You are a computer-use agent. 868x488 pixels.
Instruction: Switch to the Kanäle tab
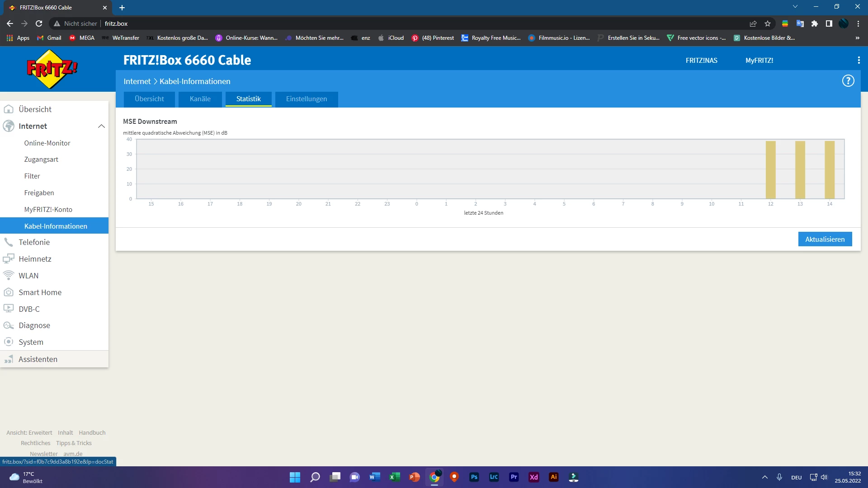[200, 99]
